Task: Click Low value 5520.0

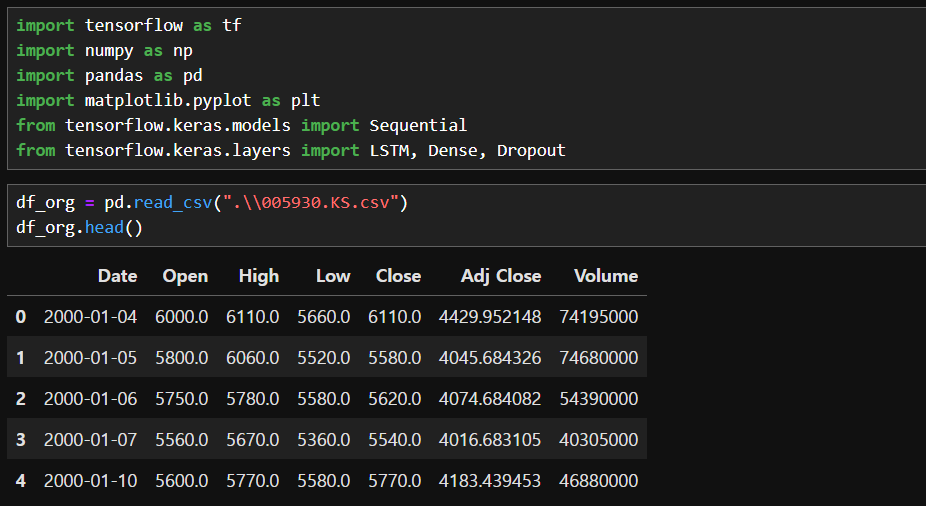Action: pos(324,358)
